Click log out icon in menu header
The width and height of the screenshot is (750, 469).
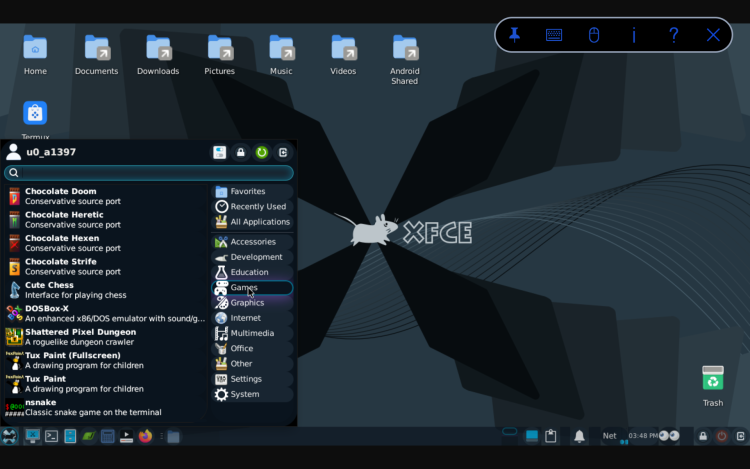coord(283,153)
